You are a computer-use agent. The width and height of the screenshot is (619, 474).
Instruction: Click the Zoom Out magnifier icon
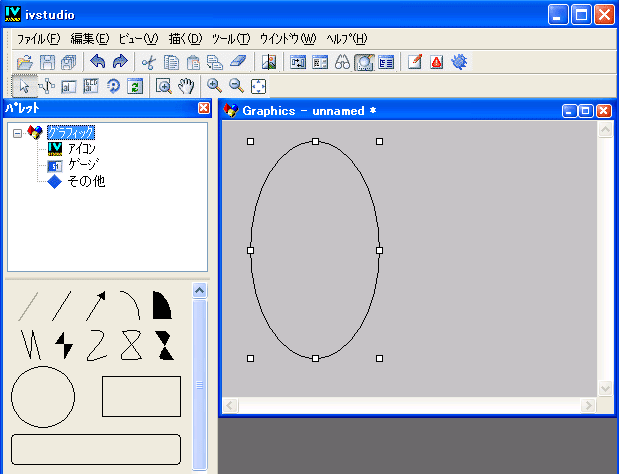pos(236,86)
